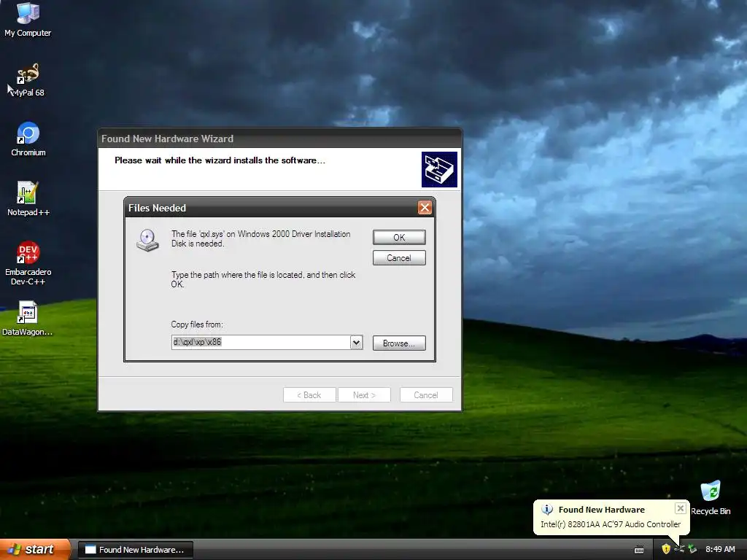Click the CD disk icon in Files Needed
The height and width of the screenshot is (560, 747).
[x=147, y=240]
